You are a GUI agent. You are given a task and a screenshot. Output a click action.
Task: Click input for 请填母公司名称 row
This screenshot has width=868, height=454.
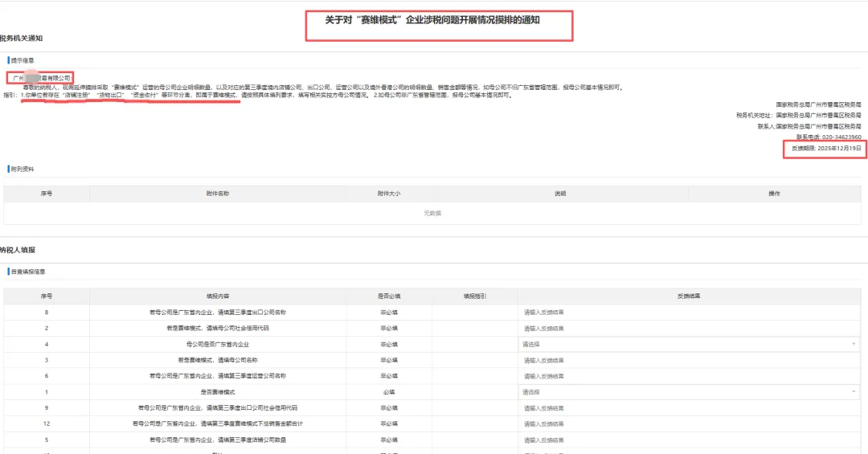[690, 361]
